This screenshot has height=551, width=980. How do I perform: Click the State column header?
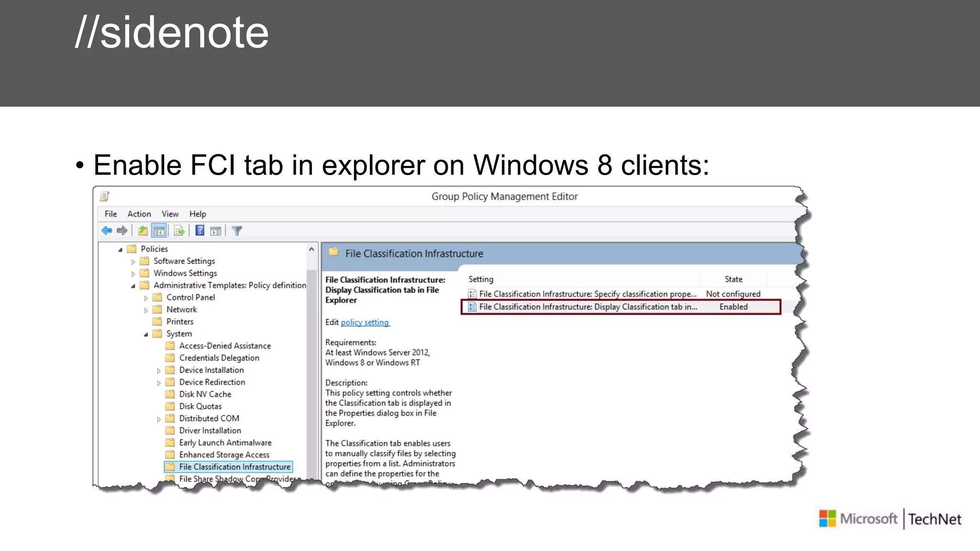point(734,279)
